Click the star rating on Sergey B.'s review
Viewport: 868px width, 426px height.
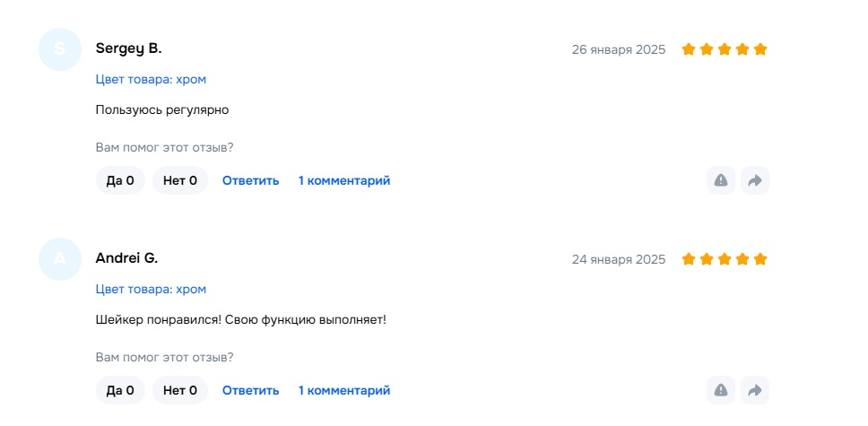pos(725,49)
